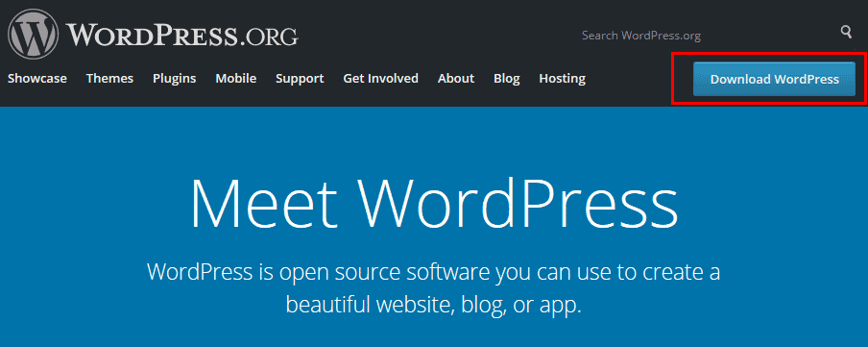Click the Download WordPress button

774,79
